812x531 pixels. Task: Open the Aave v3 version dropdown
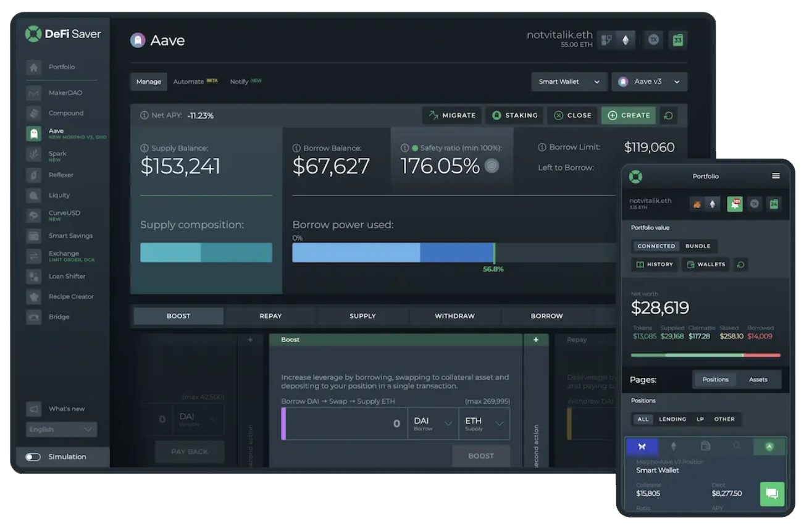point(649,82)
